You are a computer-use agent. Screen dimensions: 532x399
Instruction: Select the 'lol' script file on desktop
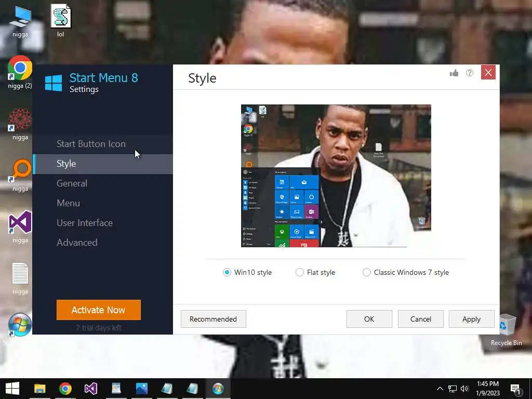click(61, 20)
